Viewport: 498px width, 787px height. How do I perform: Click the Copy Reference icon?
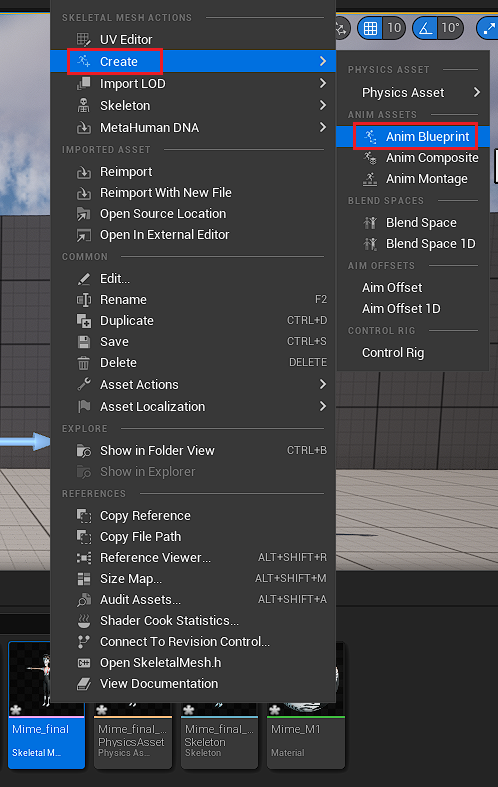(83, 515)
